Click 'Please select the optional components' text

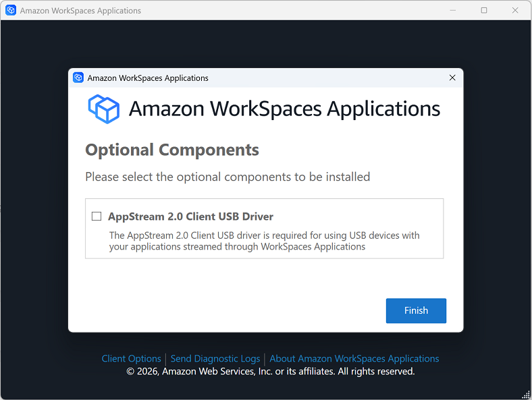(228, 177)
